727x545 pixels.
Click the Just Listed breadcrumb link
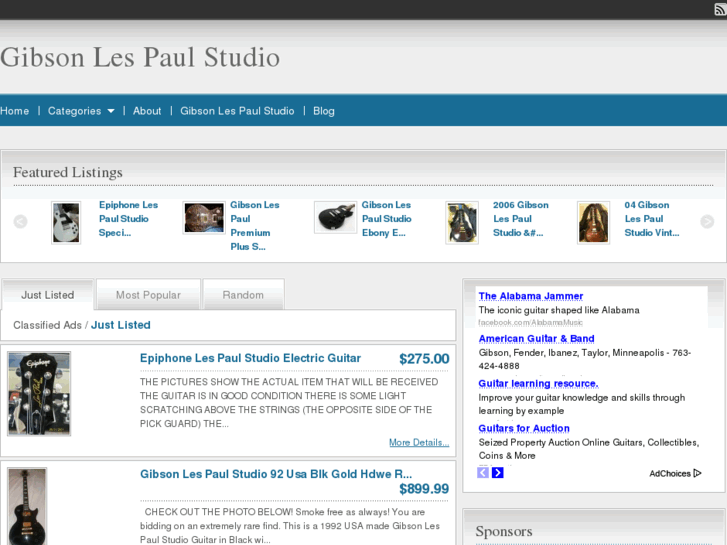click(x=121, y=325)
